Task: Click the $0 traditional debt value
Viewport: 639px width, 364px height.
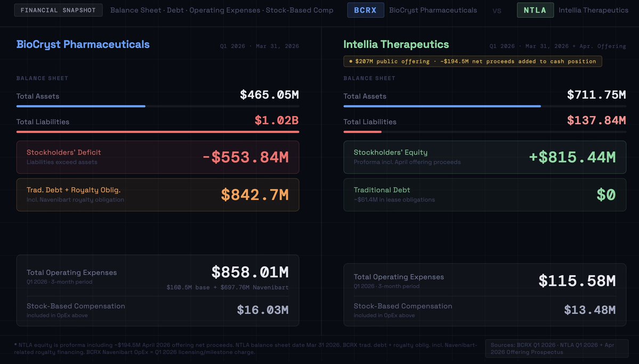Action: (606, 195)
